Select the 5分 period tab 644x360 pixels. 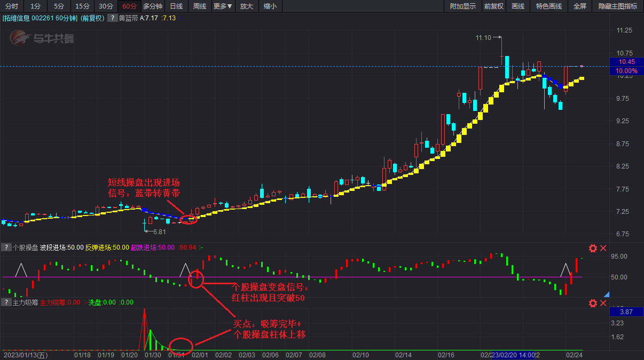tap(59, 6)
